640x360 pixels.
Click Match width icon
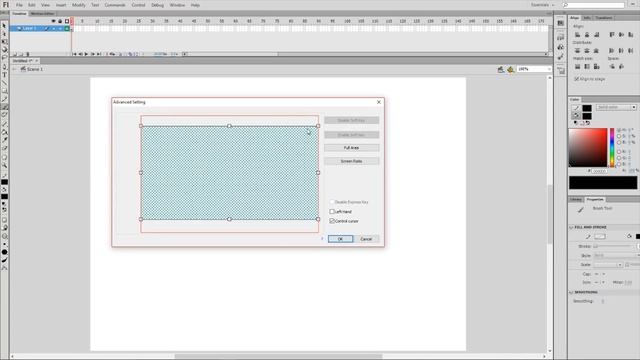pos(577,67)
